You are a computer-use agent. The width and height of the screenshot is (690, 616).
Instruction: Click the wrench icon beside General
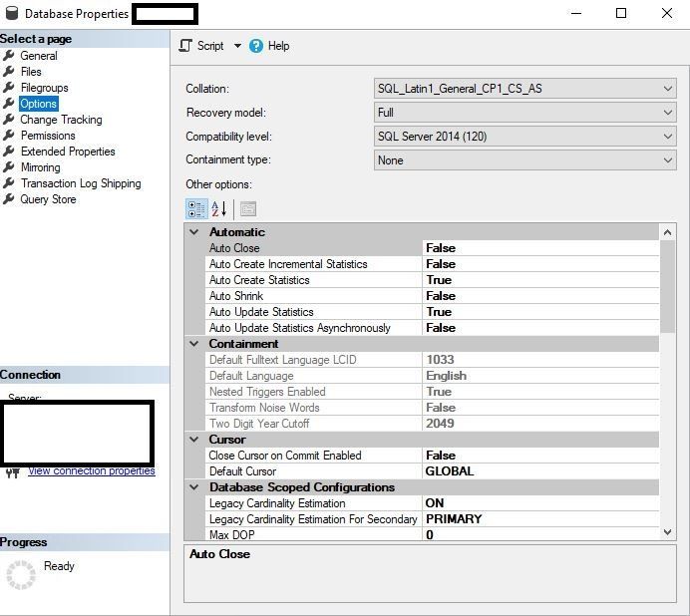(x=9, y=56)
